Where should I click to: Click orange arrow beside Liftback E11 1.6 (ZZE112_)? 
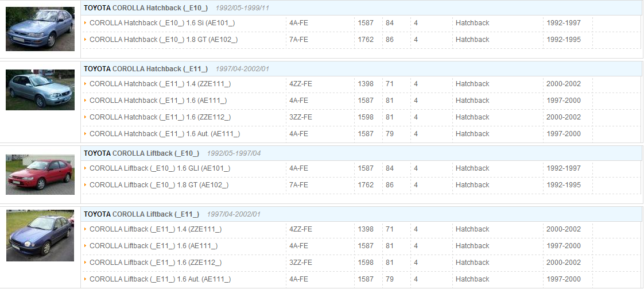pyautogui.click(x=86, y=262)
